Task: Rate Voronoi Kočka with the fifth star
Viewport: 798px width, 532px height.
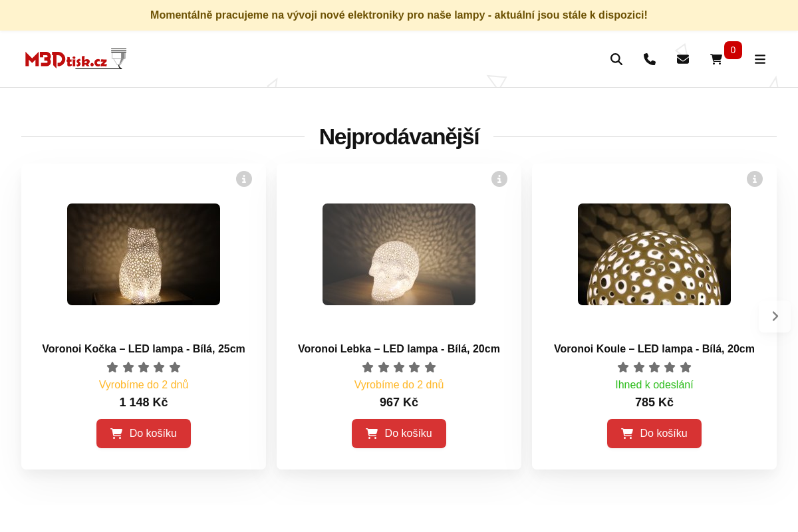Action: pos(175,366)
